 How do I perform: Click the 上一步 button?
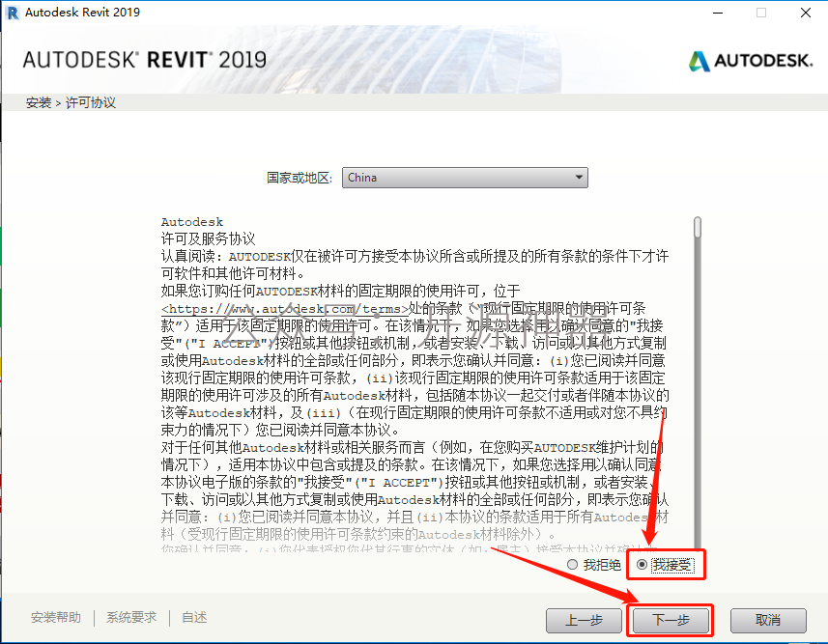click(x=584, y=620)
